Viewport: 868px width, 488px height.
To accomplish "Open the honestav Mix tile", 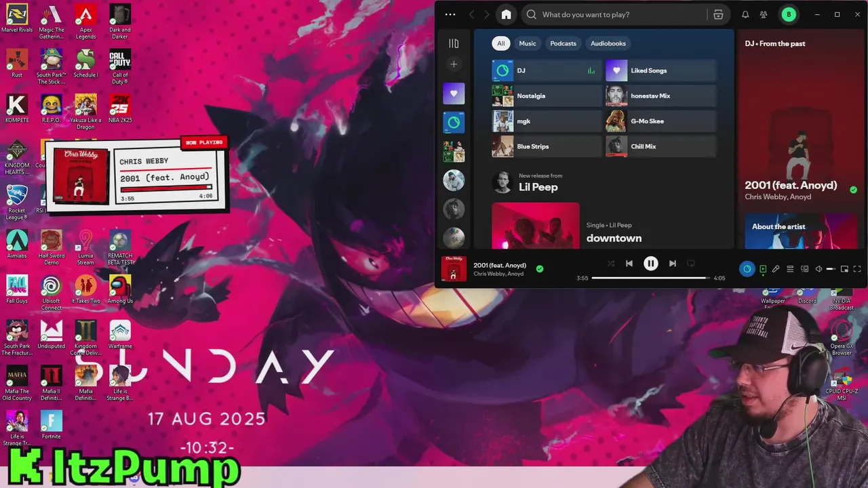I will coord(660,96).
